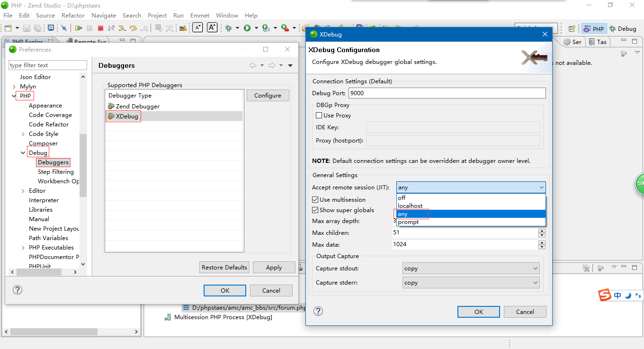Select 'localhost' in the JIT dropdown list
Image resolution: width=644 pixels, height=349 pixels.
471,206
